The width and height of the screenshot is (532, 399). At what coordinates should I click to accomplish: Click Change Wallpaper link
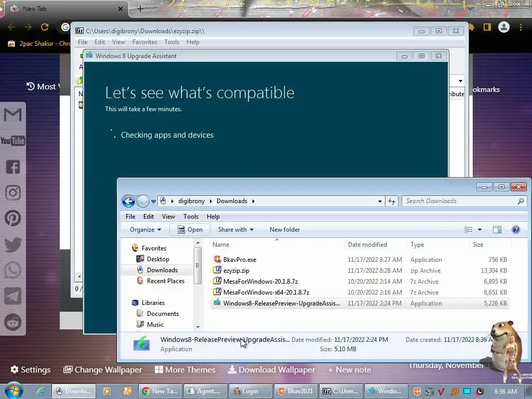[102, 369]
